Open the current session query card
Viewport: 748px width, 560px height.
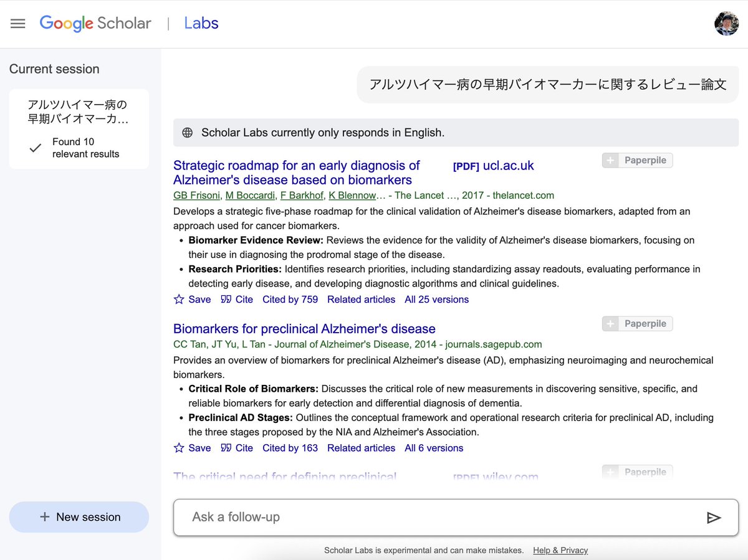click(x=79, y=128)
